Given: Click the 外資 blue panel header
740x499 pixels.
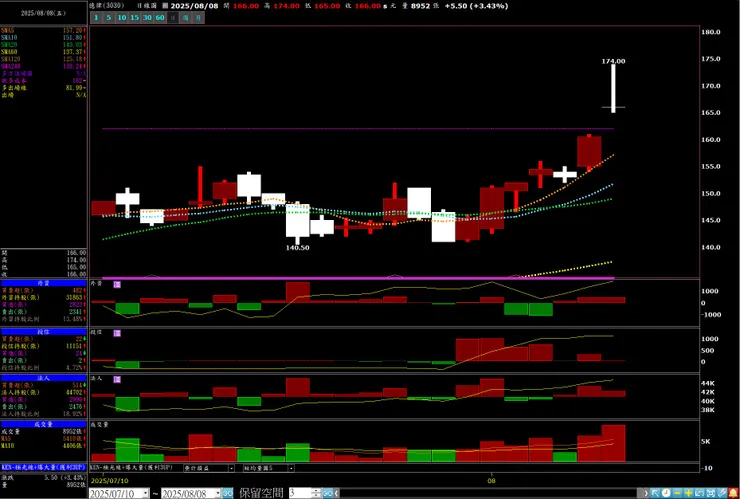Looking at the screenshot, I should (x=43, y=283).
